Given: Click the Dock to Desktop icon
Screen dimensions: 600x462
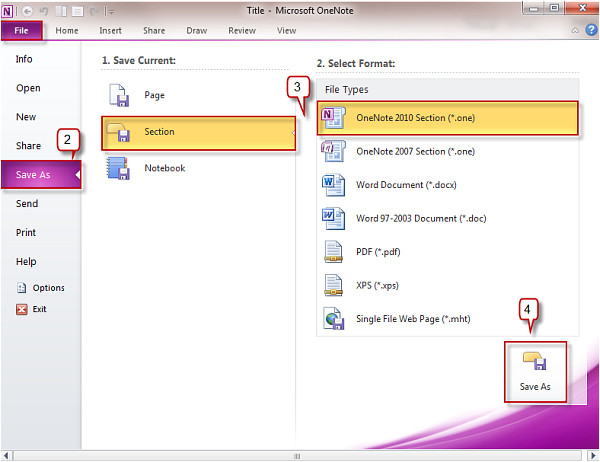Looking at the screenshot, I should 61,11.
